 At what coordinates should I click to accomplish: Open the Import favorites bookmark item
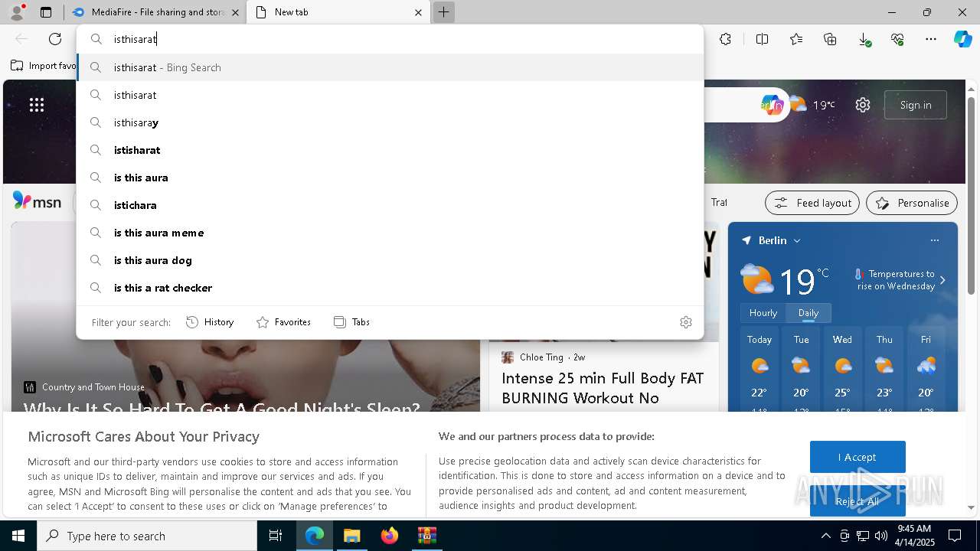pyautogui.click(x=44, y=66)
